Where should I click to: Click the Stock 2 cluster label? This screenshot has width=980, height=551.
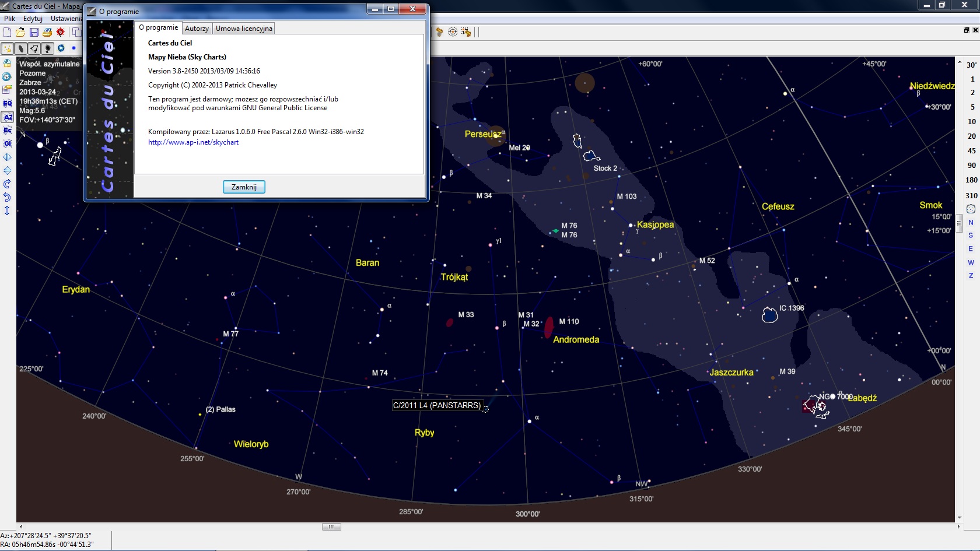click(x=605, y=169)
